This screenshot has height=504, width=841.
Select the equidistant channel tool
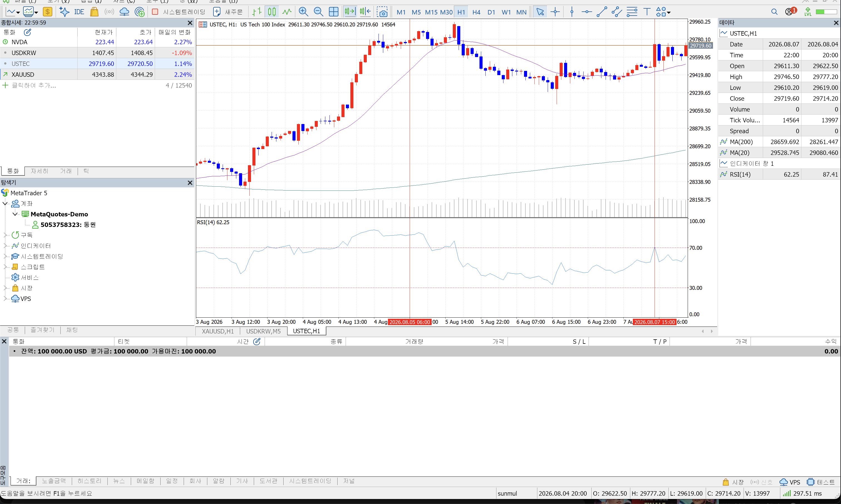(617, 12)
